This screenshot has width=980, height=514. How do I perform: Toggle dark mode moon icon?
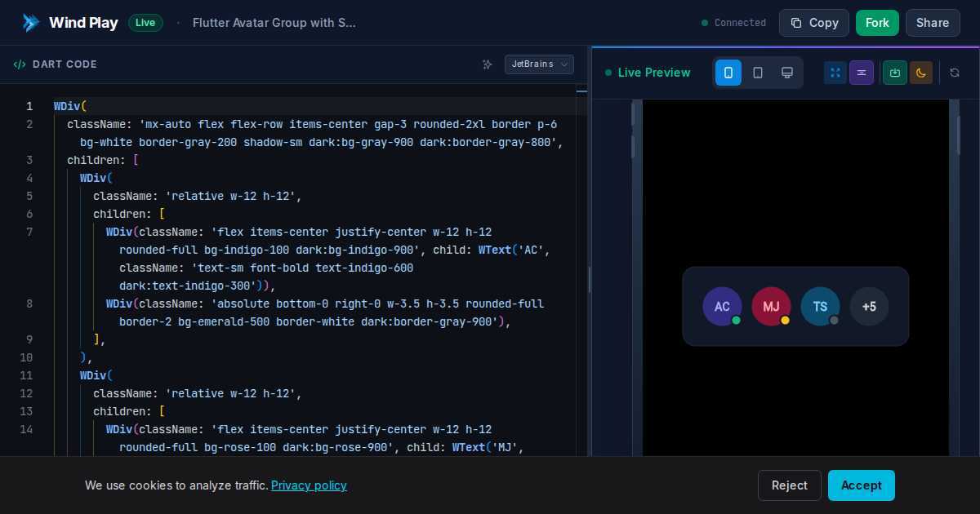[921, 73]
